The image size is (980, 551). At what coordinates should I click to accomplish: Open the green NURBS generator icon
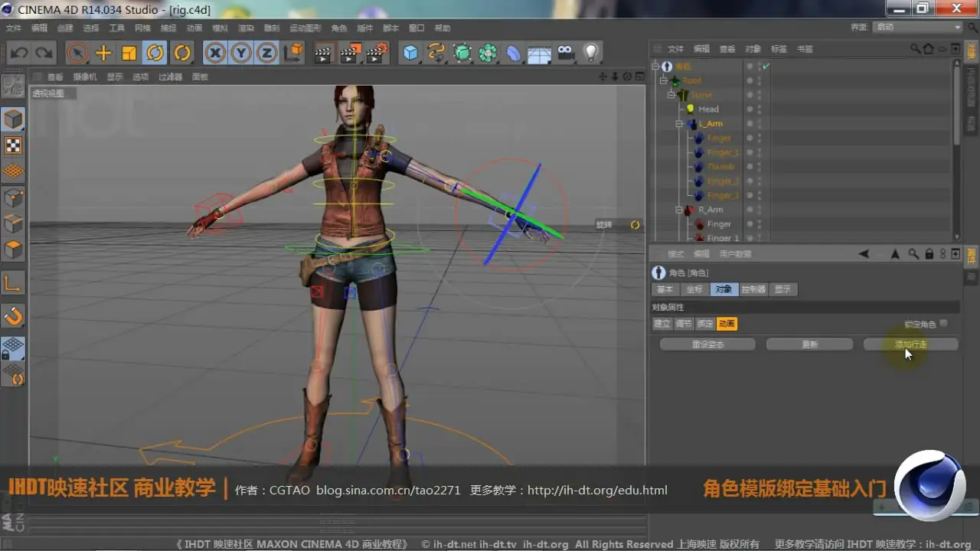pos(462,53)
